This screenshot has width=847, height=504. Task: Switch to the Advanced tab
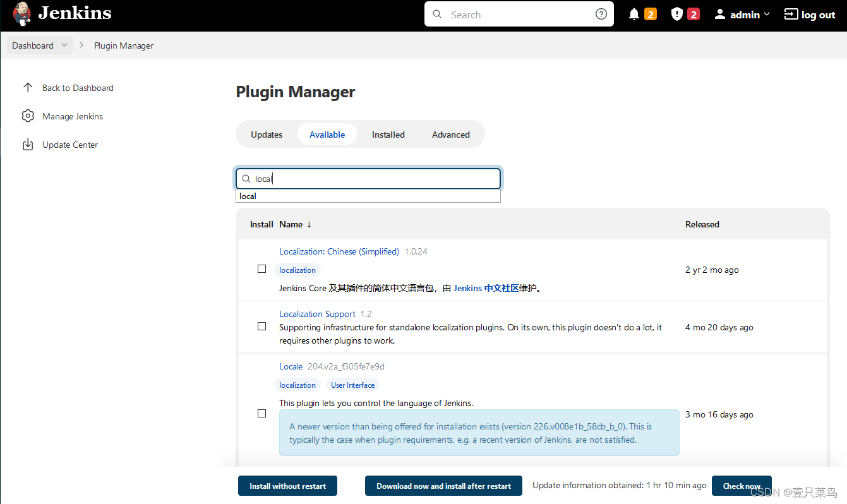[x=451, y=135]
